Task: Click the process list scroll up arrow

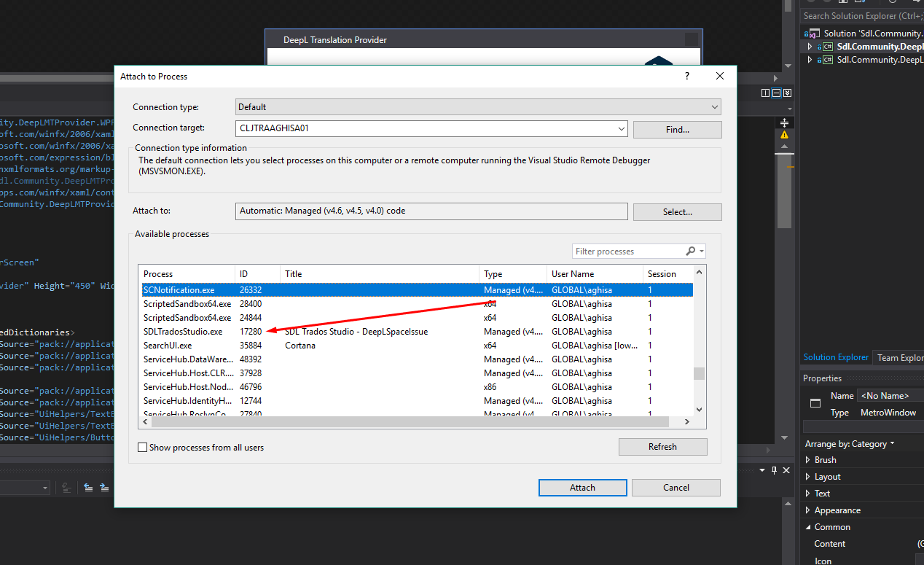Action: point(699,273)
